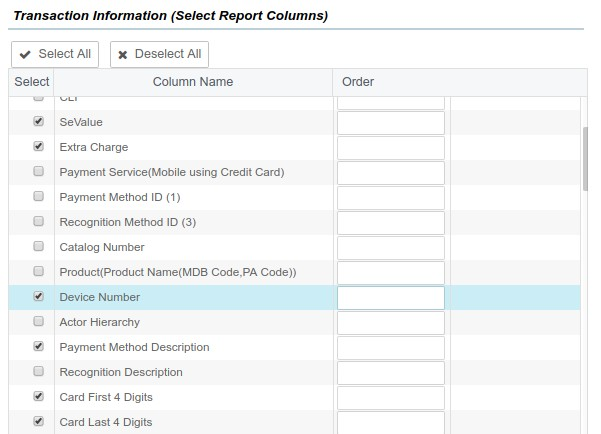Check the Product(Product Name...) checkbox
This screenshot has height=434, width=601.
pos(38,271)
